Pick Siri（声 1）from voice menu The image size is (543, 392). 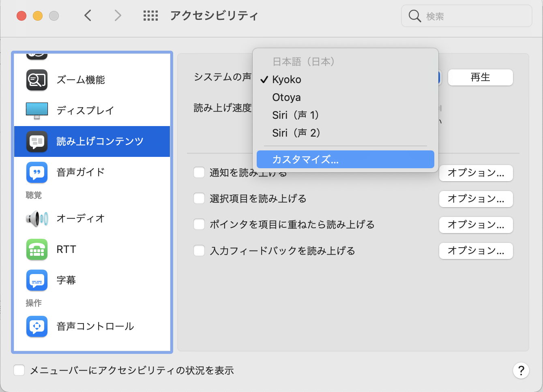coord(296,115)
